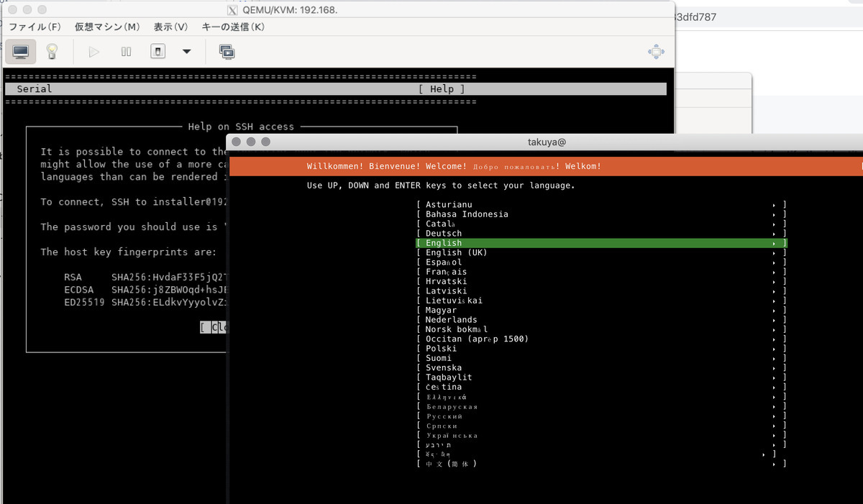Select English (UK) language option
863x504 pixels.
[601, 252]
